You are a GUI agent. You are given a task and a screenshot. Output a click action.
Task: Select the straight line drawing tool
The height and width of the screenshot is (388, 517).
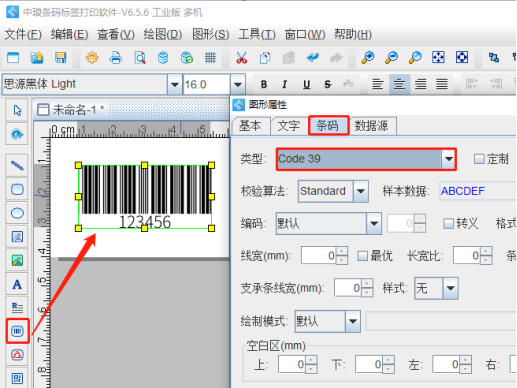tap(17, 165)
